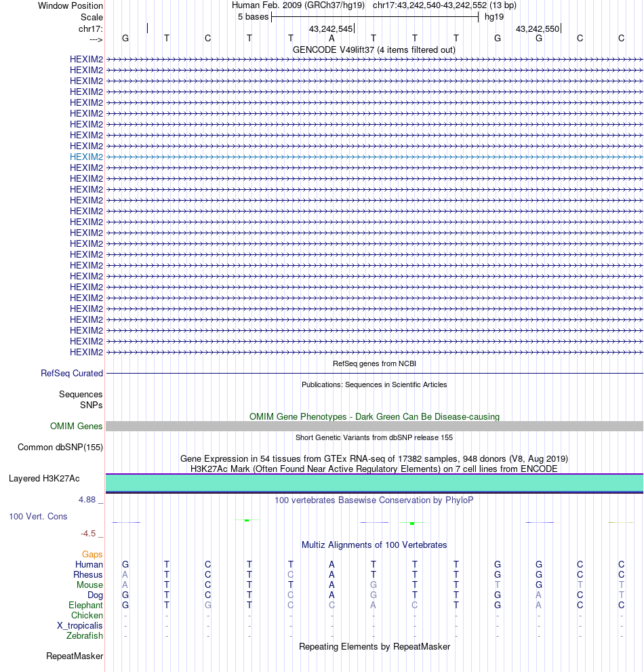Select the Dog alignment row label
This screenshot has height=672, width=644.
coord(95,595)
